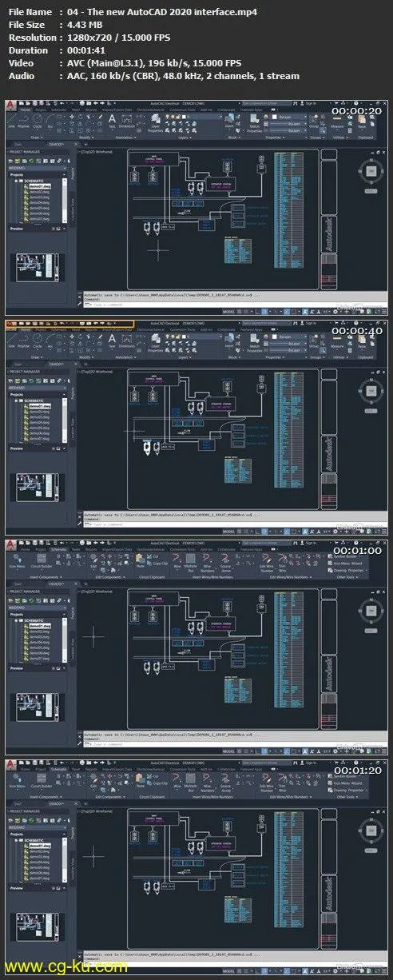Open the Schematic tab in the 00:00:40 frame

(x=58, y=329)
